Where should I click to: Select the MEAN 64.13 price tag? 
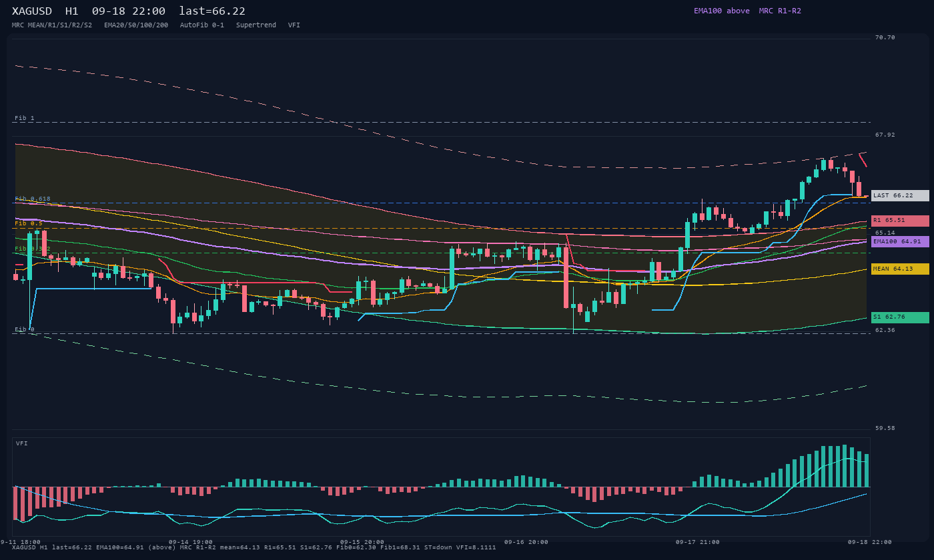[x=900, y=269]
